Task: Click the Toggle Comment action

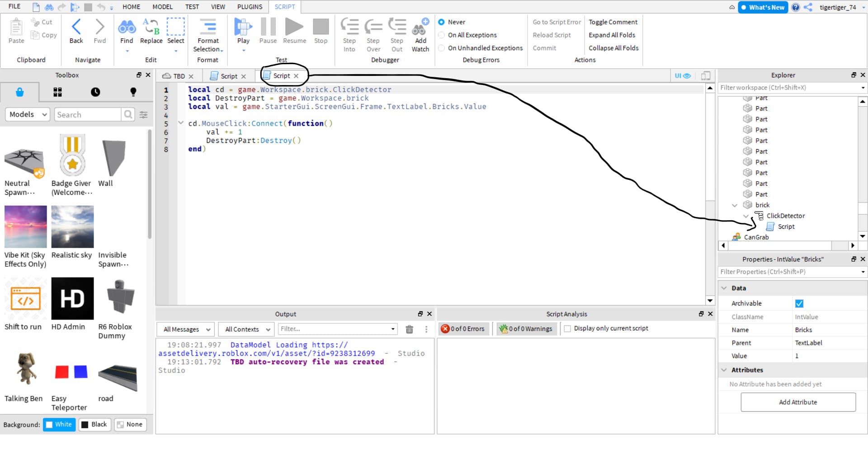Action: [x=613, y=22]
